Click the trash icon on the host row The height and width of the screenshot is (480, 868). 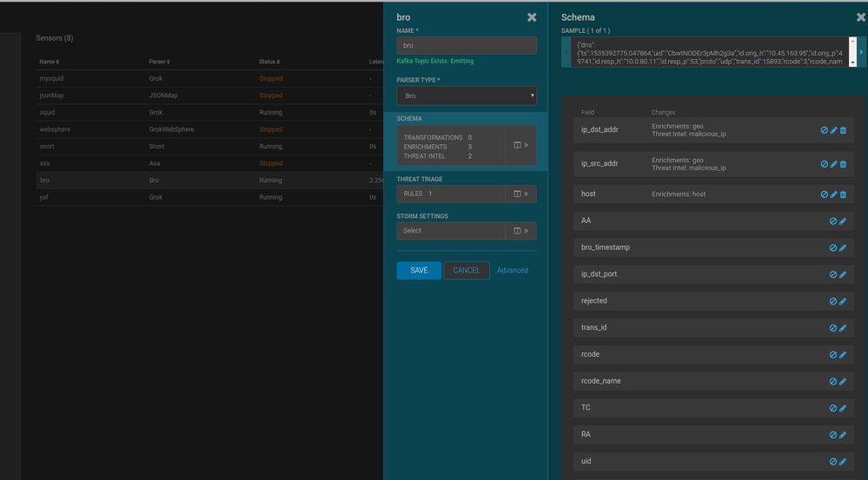pos(843,194)
